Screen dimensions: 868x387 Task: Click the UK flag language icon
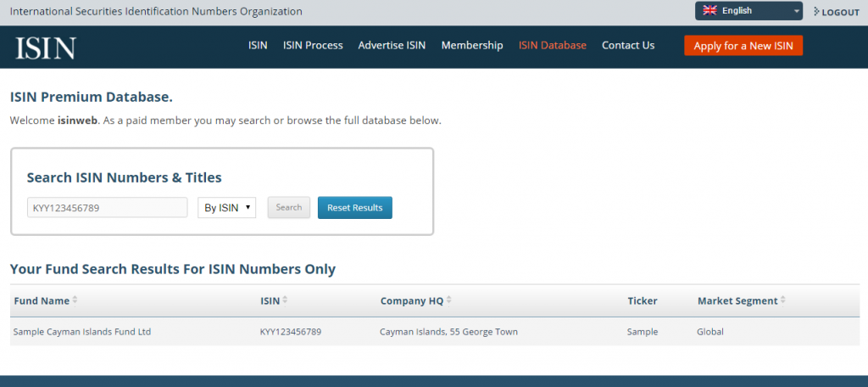coord(709,10)
